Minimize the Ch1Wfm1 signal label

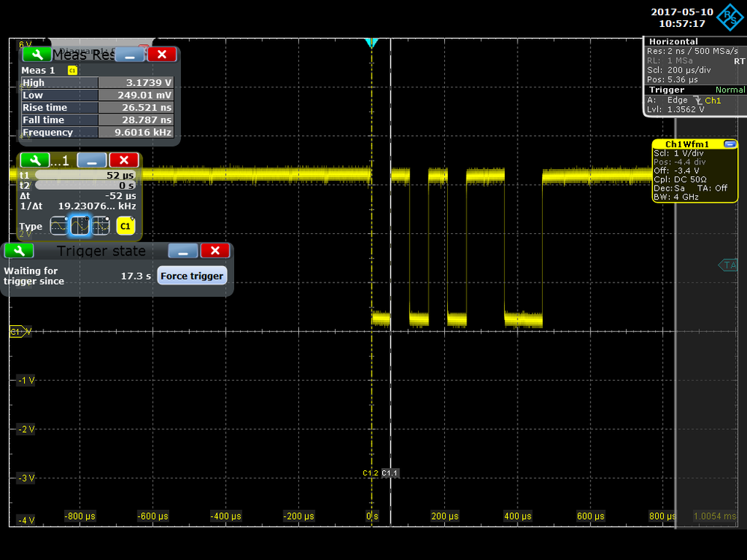coord(730,144)
